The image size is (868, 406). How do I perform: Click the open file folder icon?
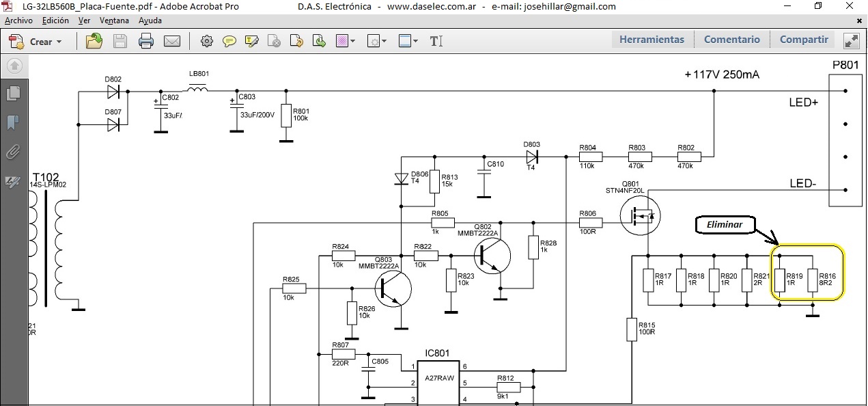click(x=94, y=41)
